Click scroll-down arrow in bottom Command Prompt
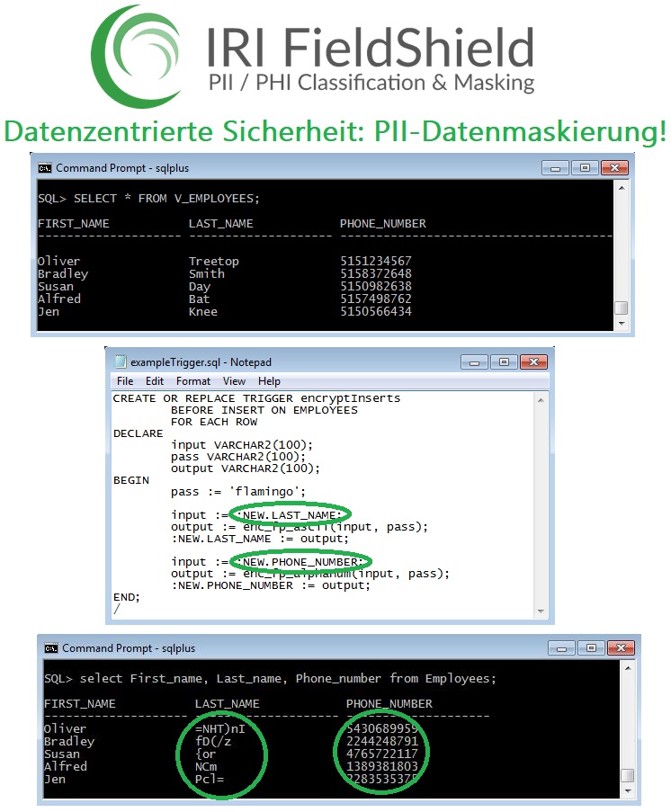Screen dimensions: 671x812 tap(628, 791)
